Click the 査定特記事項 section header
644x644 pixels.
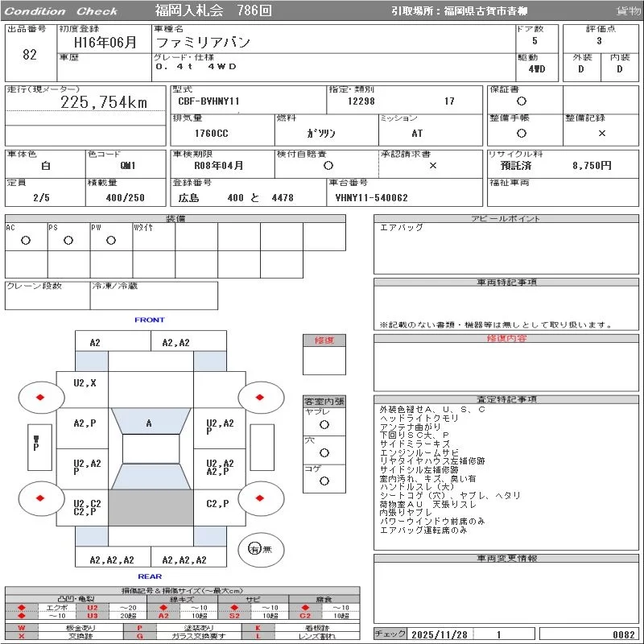tap(506, 399)
